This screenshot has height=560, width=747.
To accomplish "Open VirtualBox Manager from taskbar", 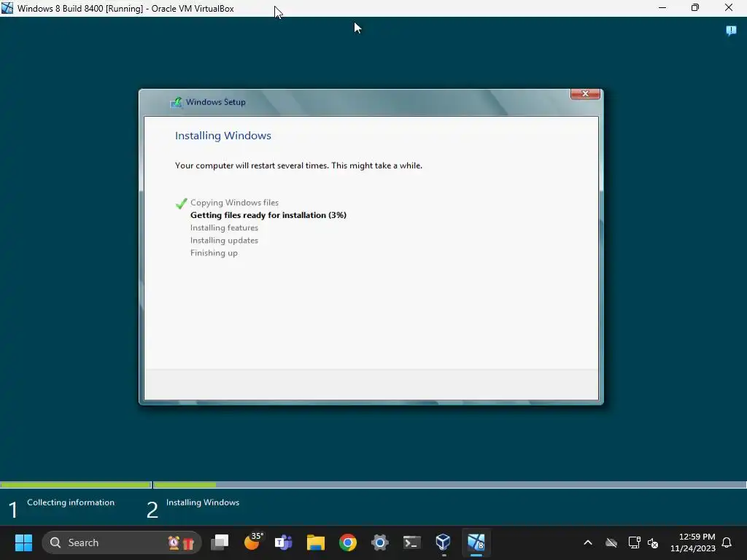I will (444, 542).
